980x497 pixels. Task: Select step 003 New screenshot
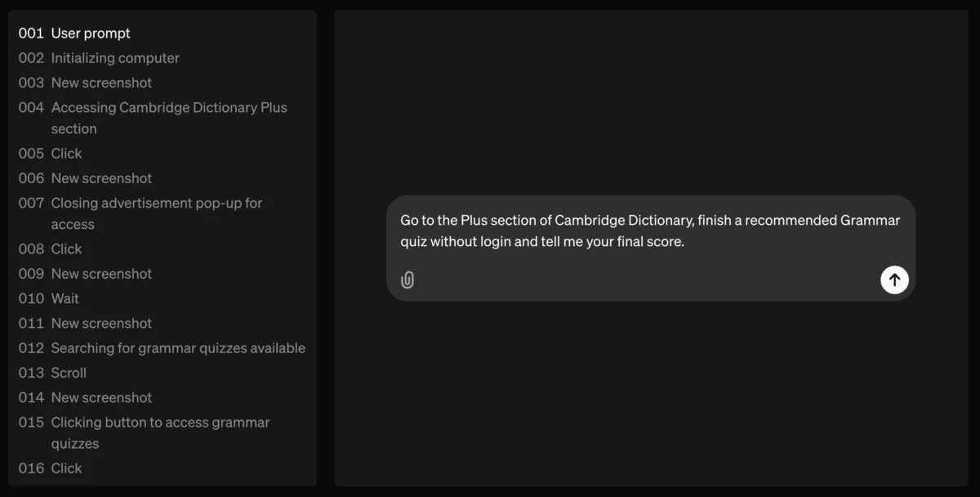pyautogui.click(x=101, y=83)
